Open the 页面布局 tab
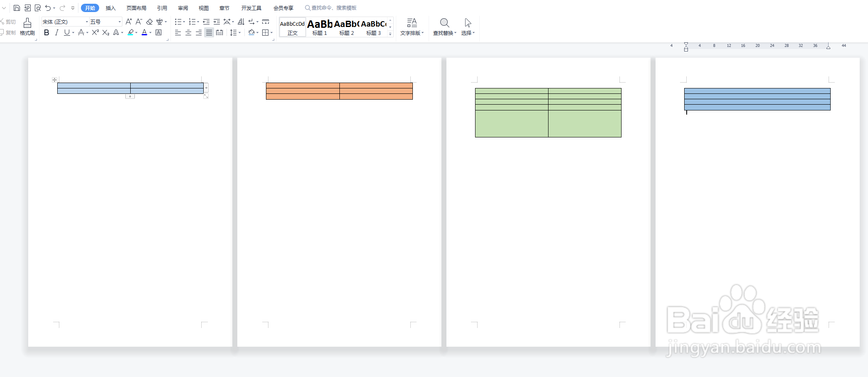This screenshot has width=868, height=377. [x=137, y=8]
